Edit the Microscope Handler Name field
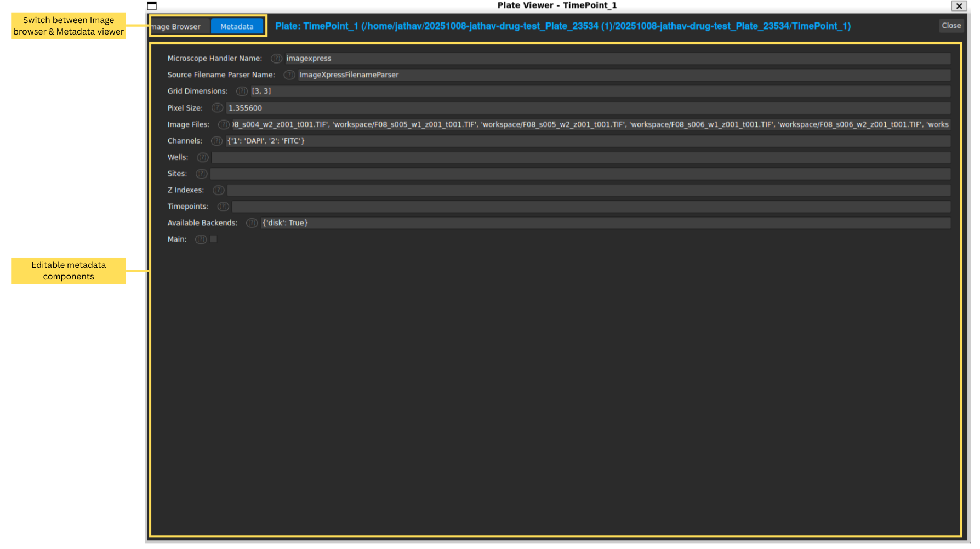The width and height of the screenshot is (980, 549). click(x=618, y=58)
